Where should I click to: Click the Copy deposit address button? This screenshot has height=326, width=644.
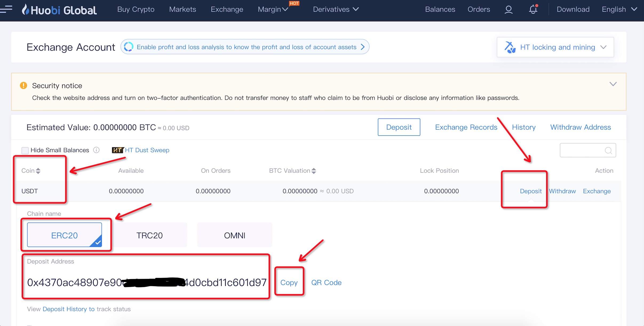pos(289,282)
